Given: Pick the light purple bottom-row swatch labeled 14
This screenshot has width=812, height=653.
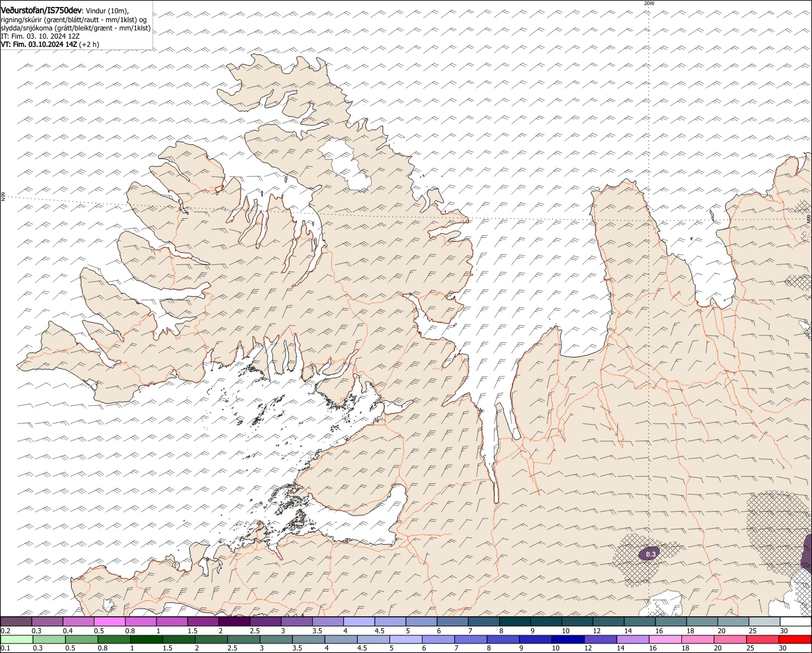Looking at the screenshot, I should (x=634, y=639).
